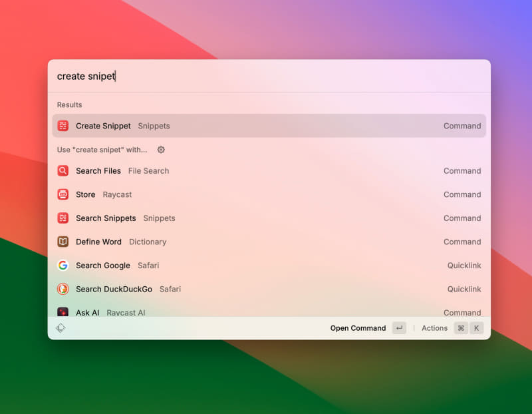Screen dimensions: 532x414
Task: Click 'Command' type label on Ask AI row
Action: tap(462, 312)
